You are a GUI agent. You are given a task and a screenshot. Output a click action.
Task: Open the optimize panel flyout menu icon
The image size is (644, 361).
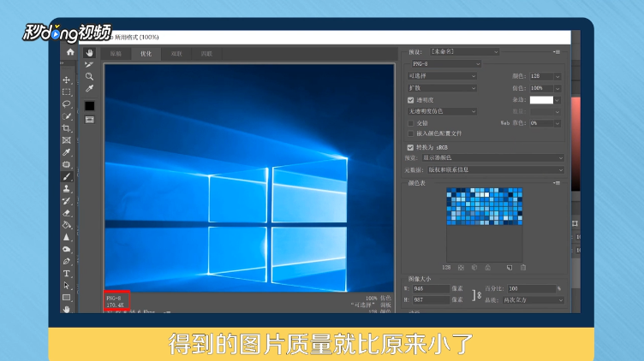click(557, 52)
